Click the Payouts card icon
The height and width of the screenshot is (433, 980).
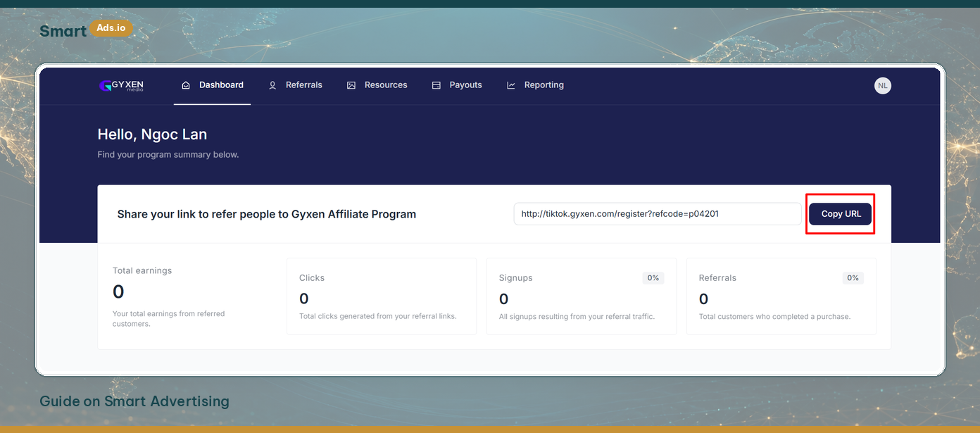[436, 85]
